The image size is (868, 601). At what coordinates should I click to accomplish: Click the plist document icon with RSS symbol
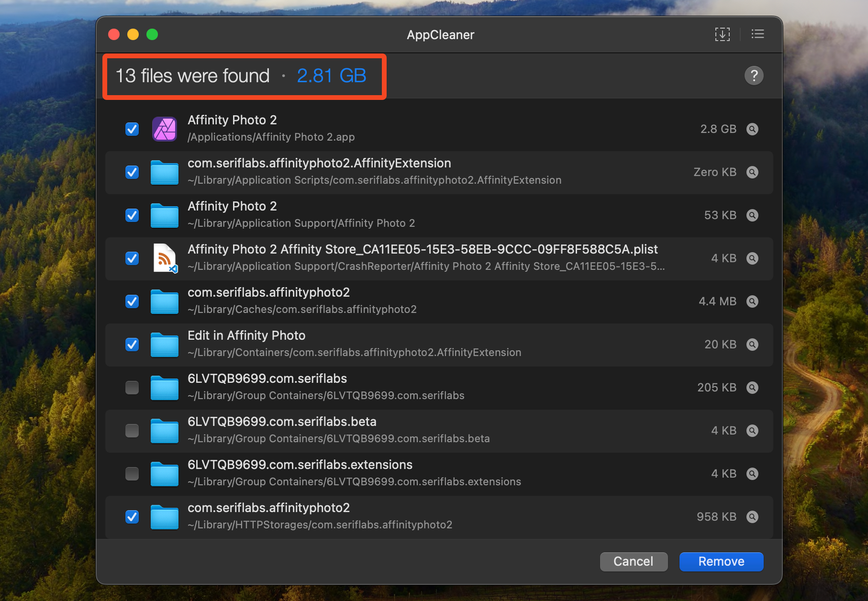164,258
